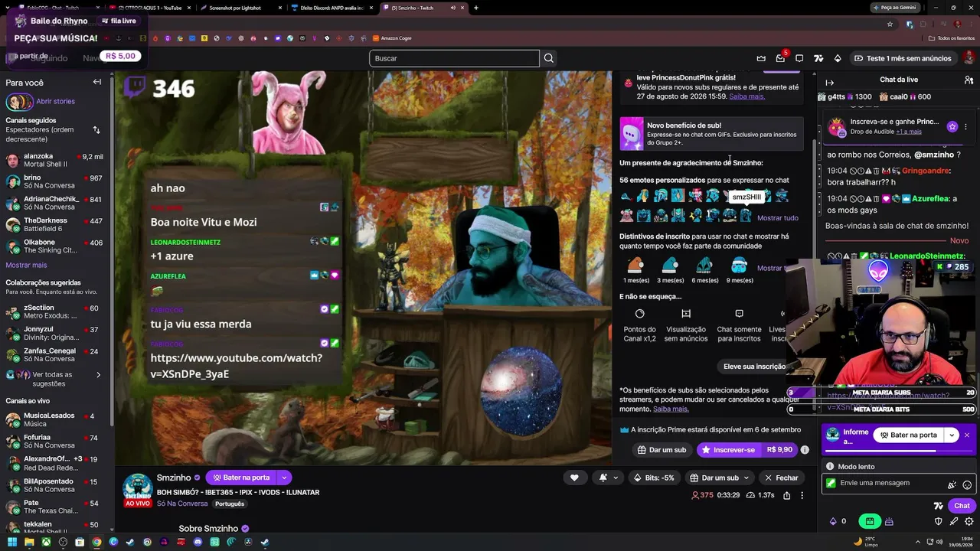Focus the Buscar search field
980x551 pixels.
[455, 58]
